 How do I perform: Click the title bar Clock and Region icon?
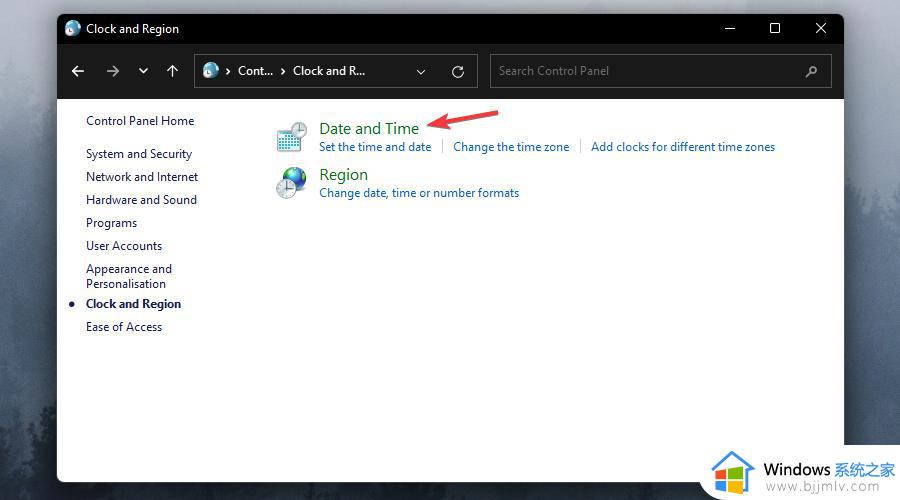point(73,28)
